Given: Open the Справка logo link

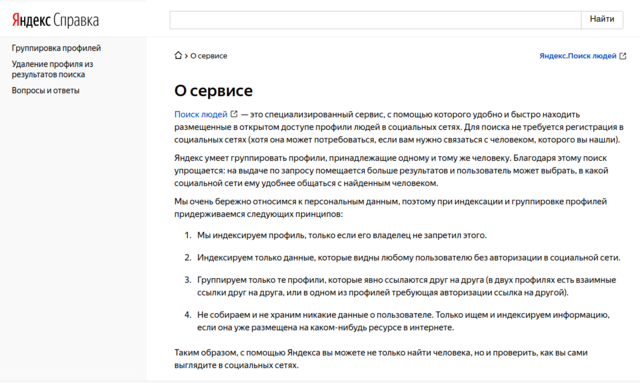Looking at the screenshot, I should click(76, 20).
